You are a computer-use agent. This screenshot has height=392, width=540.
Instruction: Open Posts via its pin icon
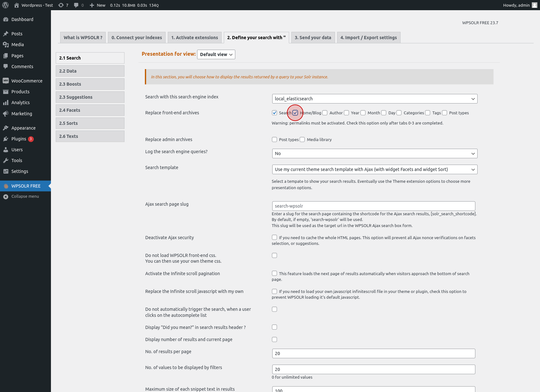click(x=6, y=34)
